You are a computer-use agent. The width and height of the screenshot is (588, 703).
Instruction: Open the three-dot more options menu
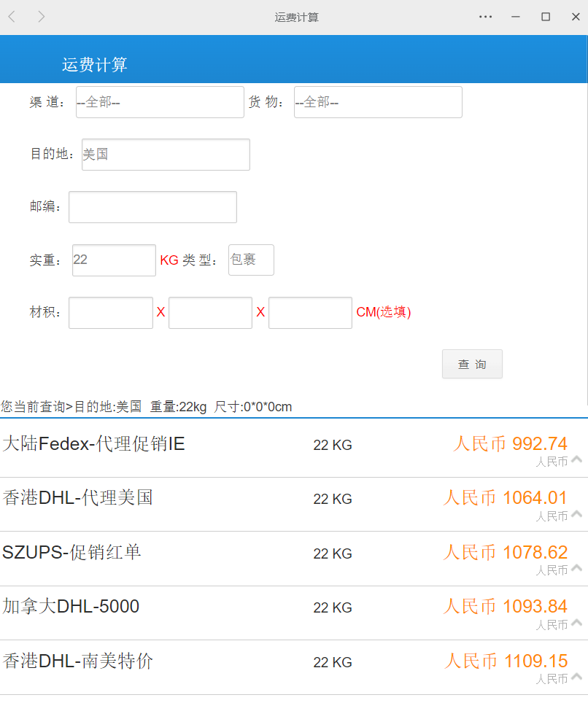tap(485, 17)
